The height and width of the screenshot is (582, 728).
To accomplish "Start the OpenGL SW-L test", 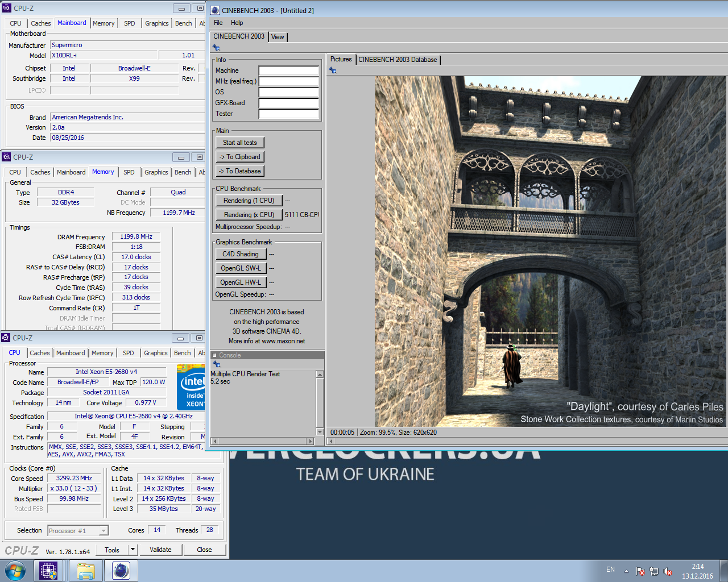I will pyautogui.click(x=241, y=268).
